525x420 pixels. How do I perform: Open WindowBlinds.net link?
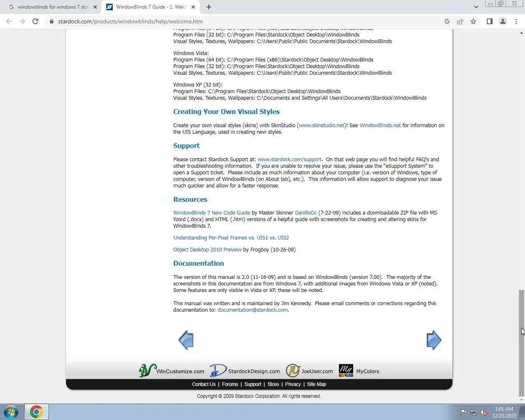click(380, 126)
